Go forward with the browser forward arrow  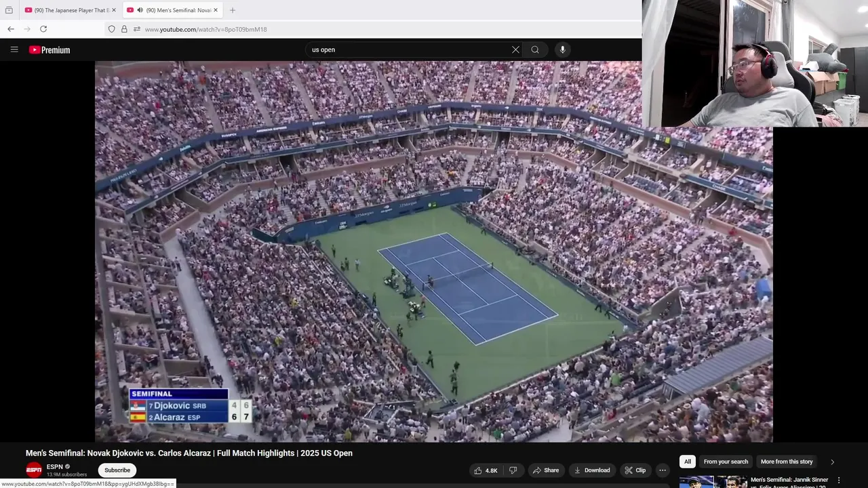tap(27, 29)
